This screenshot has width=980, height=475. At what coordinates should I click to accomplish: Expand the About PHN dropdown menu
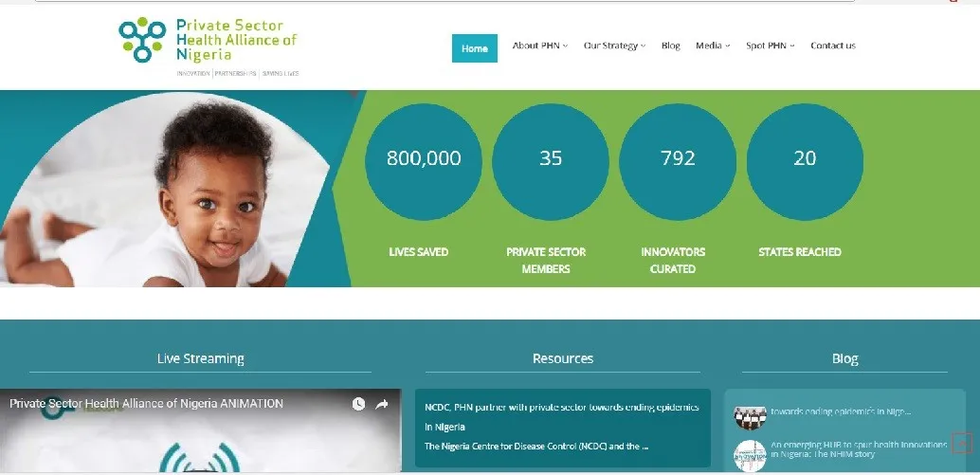point(540,46)
